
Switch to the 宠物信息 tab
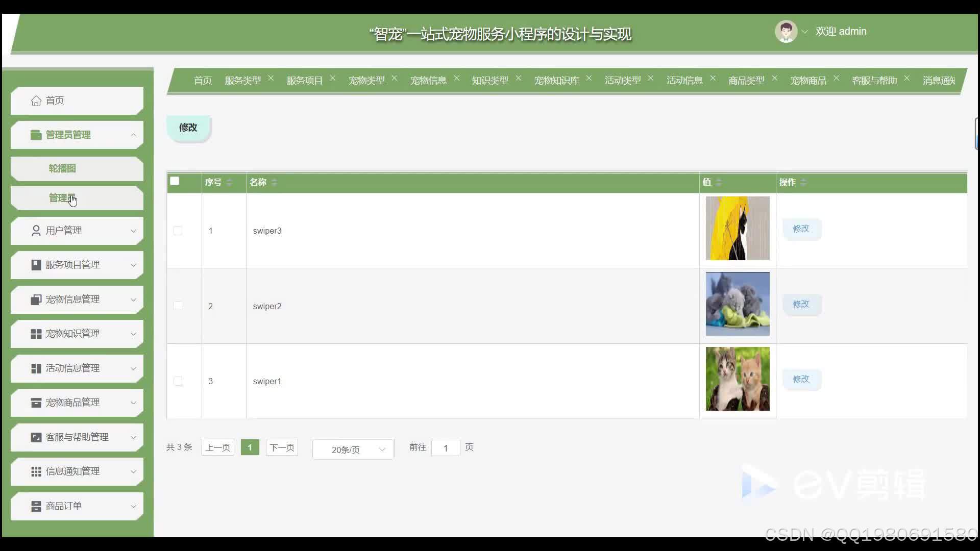(x=428, y=81)
